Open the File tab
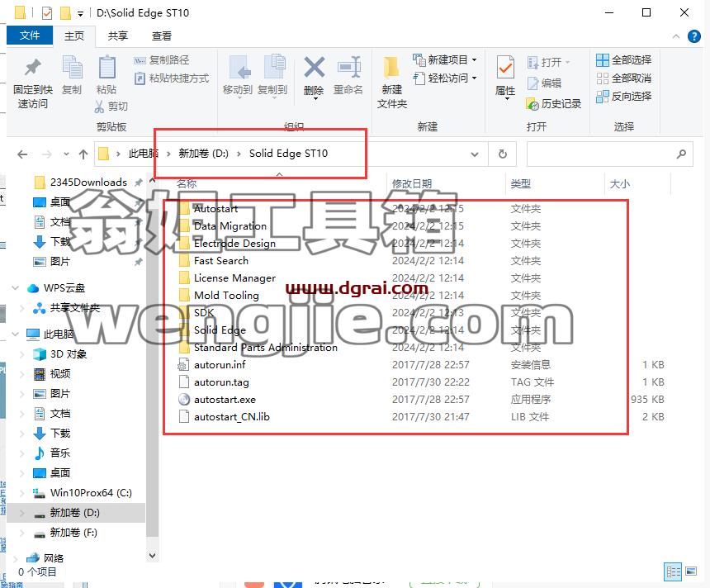710x588 pixels. 30,36
